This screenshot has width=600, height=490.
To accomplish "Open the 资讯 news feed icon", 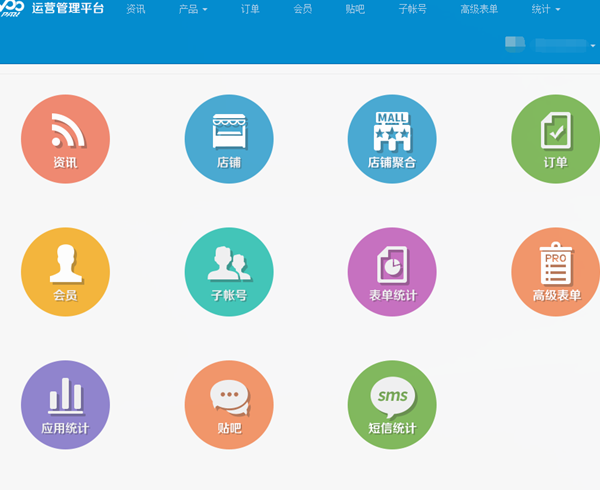I will coord(65,139).
